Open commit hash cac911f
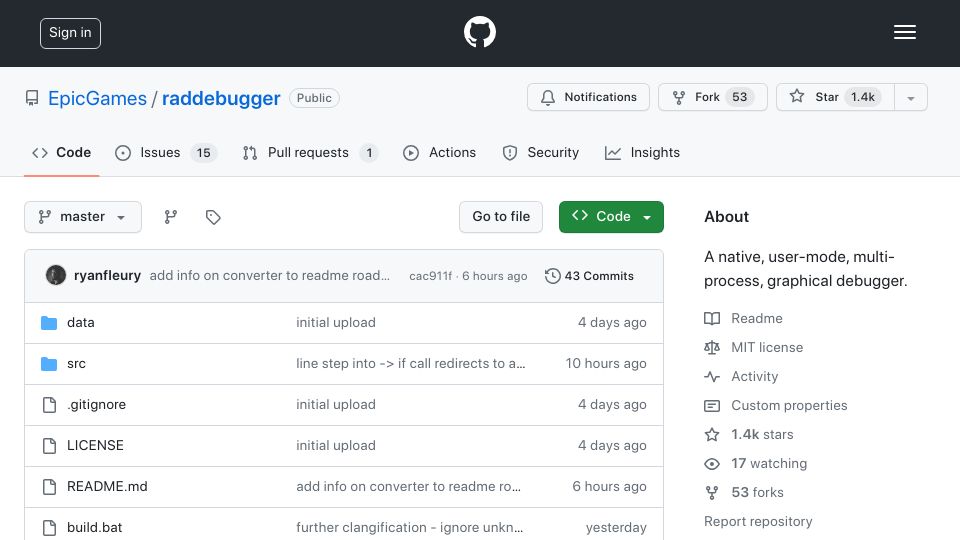The image size is (960, 540). pos(430,276)
